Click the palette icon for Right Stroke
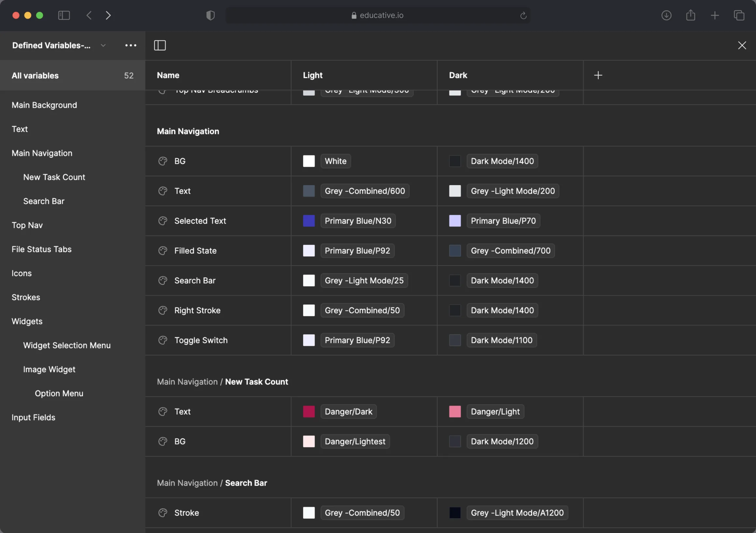756x533 pixels. coord(163,310)
